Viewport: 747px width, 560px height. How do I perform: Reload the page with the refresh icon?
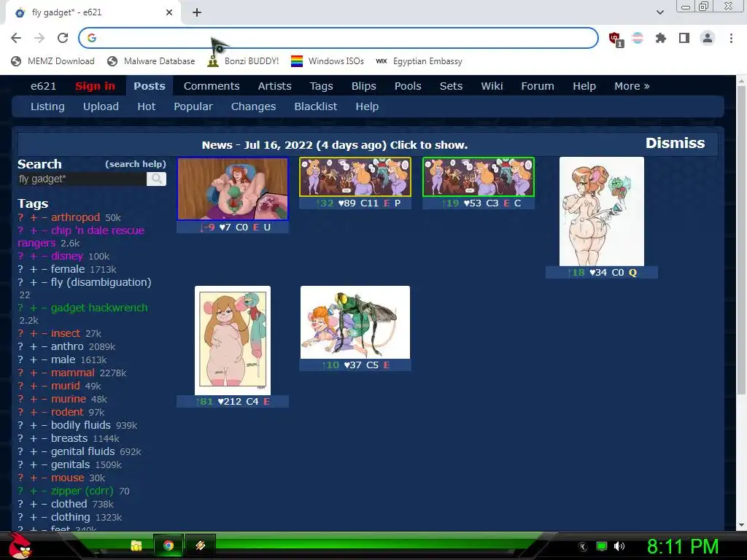point(63,38)
